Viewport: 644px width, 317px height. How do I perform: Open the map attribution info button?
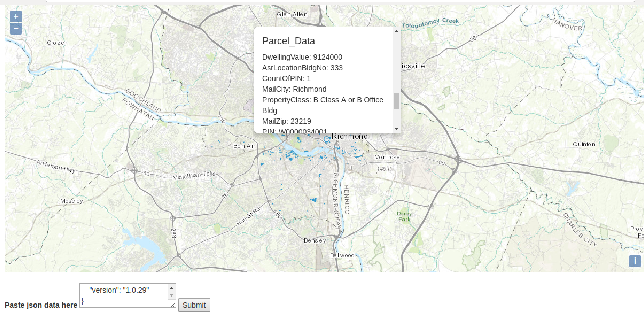point(635,261)
